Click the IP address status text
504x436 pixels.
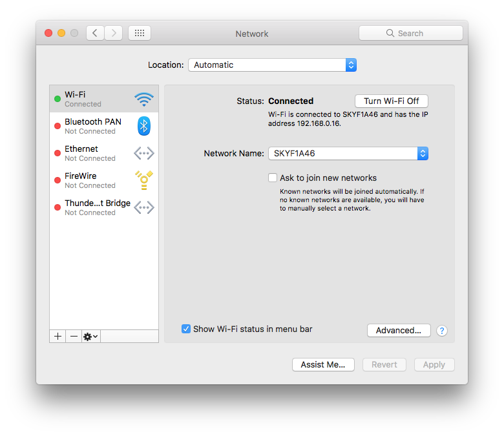(x=348, y=119)
